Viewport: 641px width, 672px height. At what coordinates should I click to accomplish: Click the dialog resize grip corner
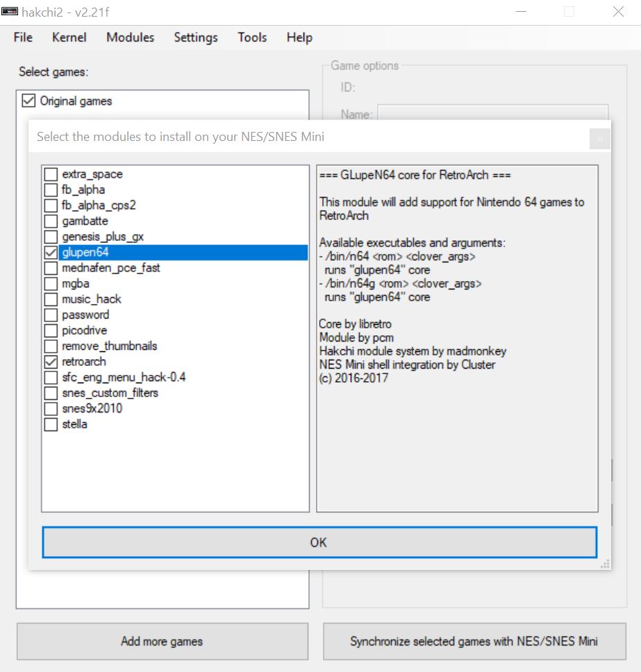point(605,564)
